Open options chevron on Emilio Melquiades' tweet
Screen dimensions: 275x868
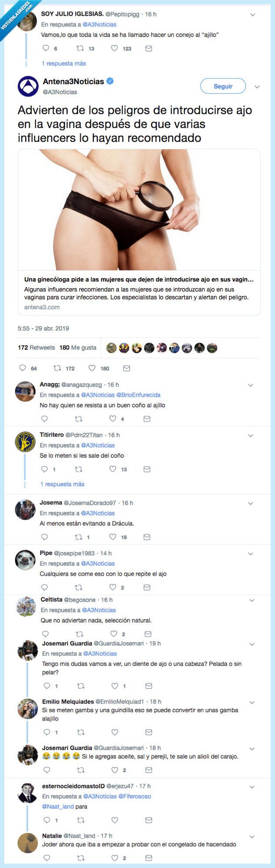(x=252, y=702)
